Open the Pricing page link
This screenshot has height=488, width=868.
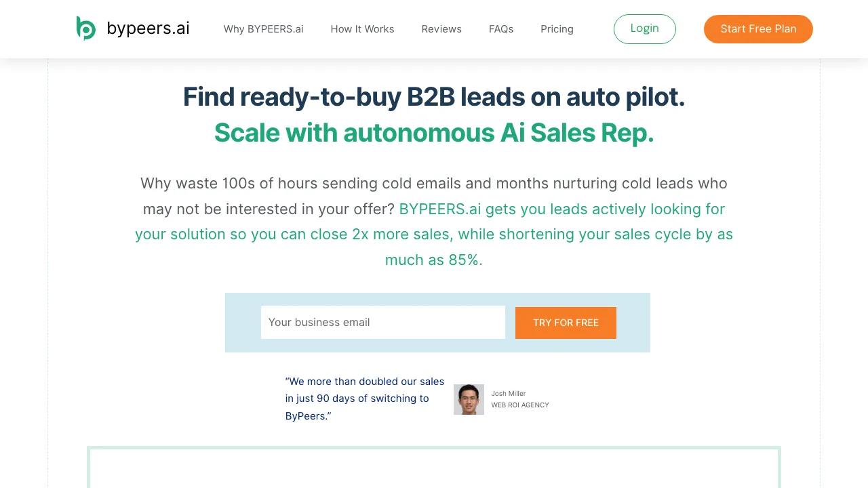(x=557, y=29)
